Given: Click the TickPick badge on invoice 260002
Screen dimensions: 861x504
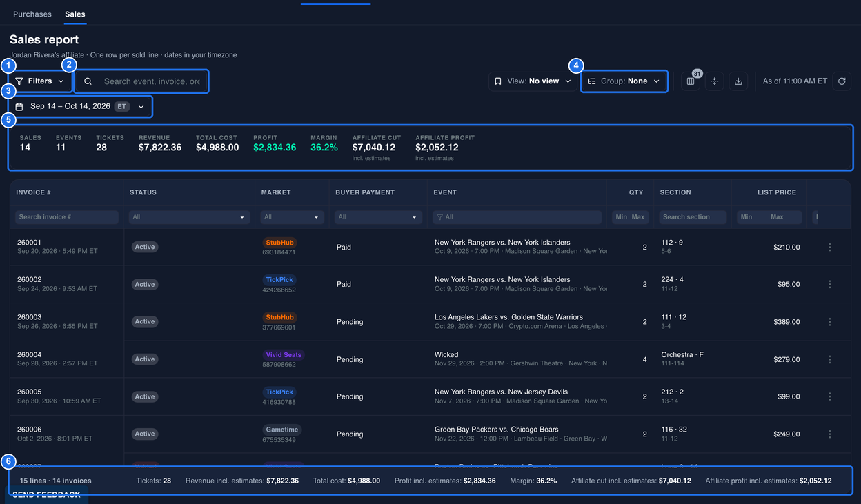Looking at the screenshot, I should [x=279, y=280].
